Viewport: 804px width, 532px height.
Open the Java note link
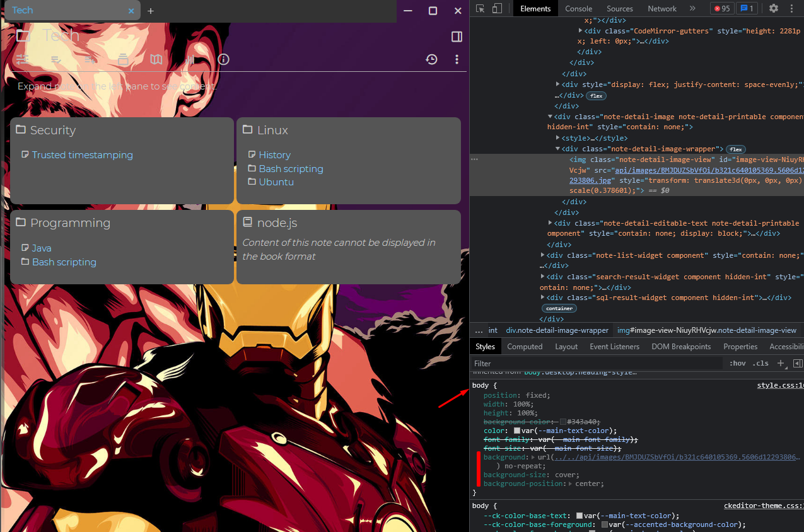(42, 248)
